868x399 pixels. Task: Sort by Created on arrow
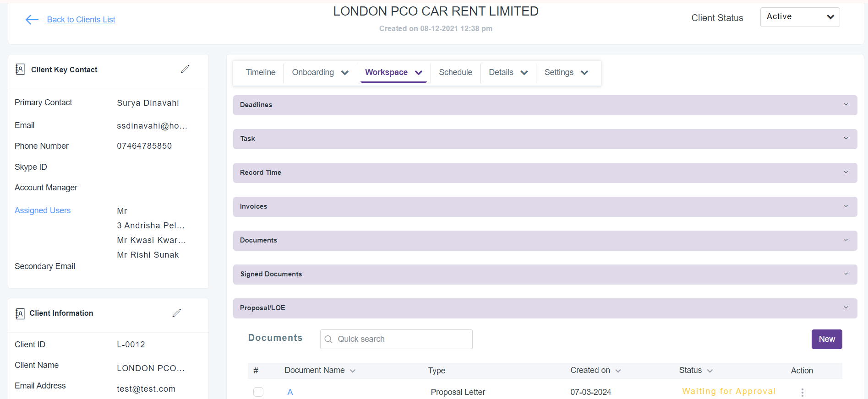(x=618, y=371)
